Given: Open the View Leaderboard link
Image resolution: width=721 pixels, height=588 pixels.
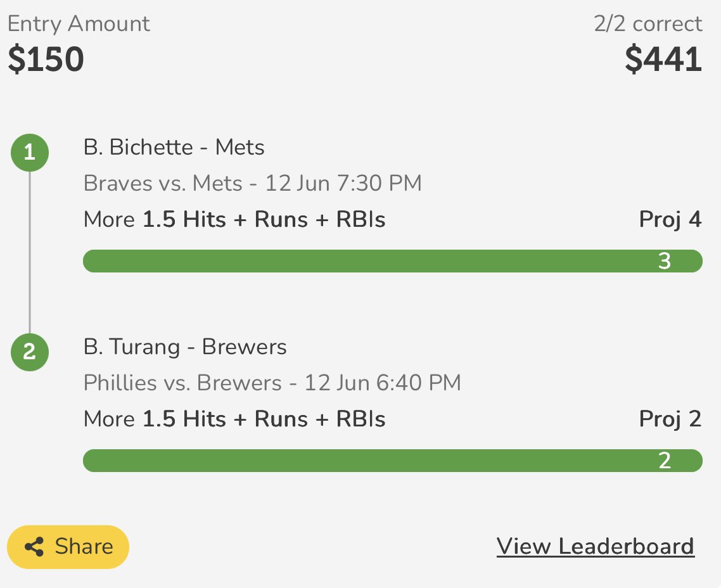Looking at the screenshot, I should [596, 547].
